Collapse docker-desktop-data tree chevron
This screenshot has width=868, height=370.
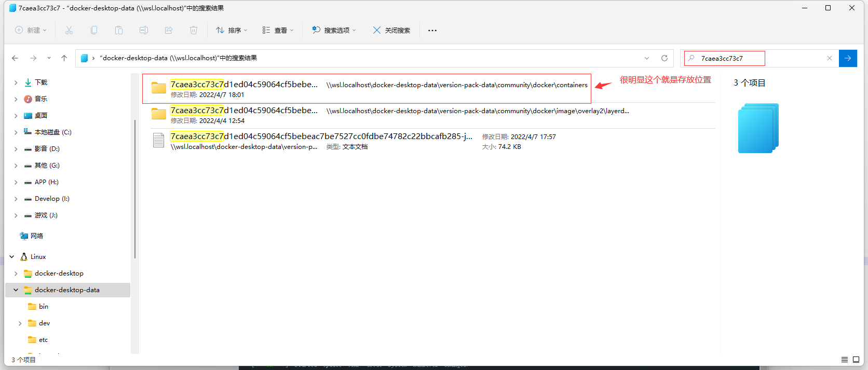pyautogui.click(x=16, y=290)
